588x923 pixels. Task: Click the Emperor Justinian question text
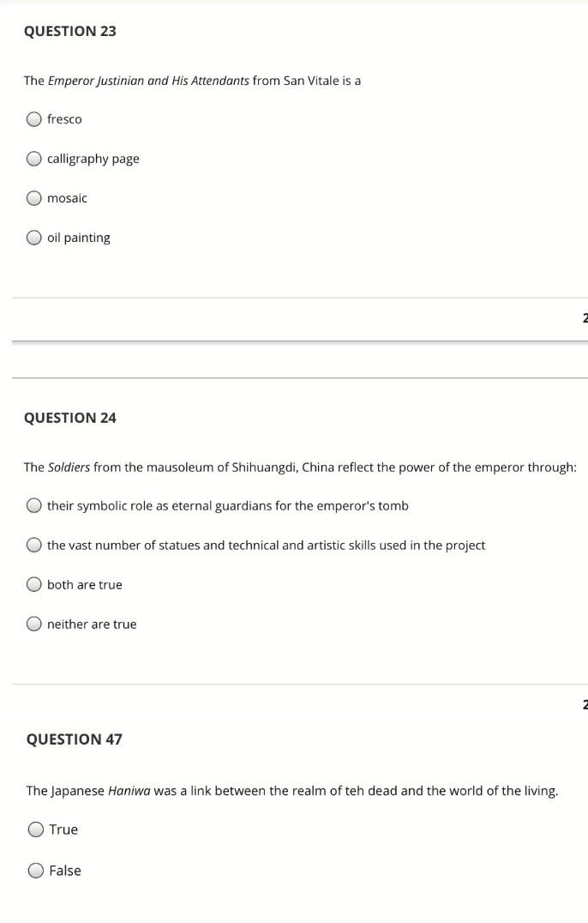[193, 81]
